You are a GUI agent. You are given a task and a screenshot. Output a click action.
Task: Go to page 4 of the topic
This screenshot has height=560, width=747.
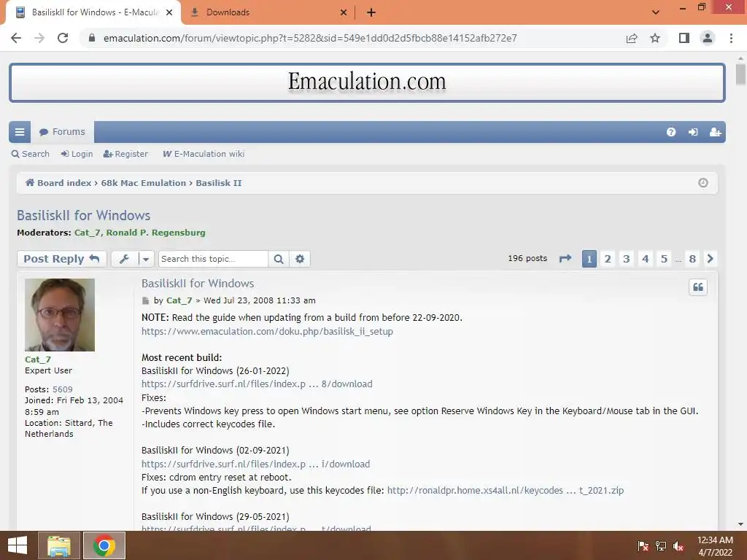645,259
